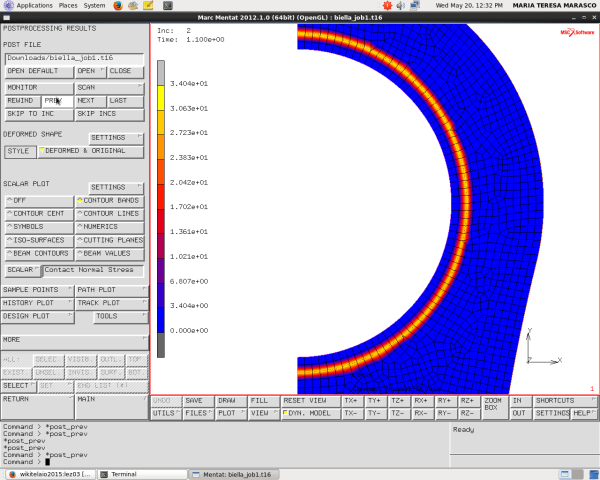Image resolution: width=600 pixels, height=480 pixels.
Task: Launch Firefox from the top panel
Action: tap(118, 5)
